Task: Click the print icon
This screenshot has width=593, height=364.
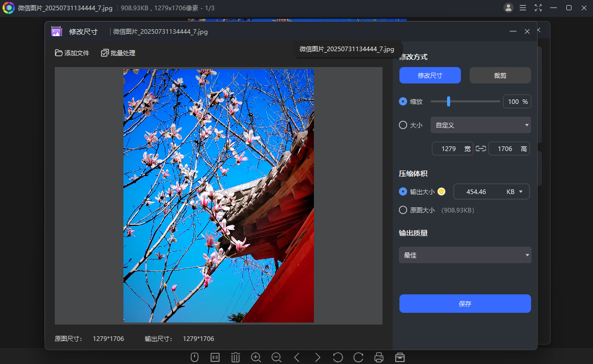Action: 379,357
